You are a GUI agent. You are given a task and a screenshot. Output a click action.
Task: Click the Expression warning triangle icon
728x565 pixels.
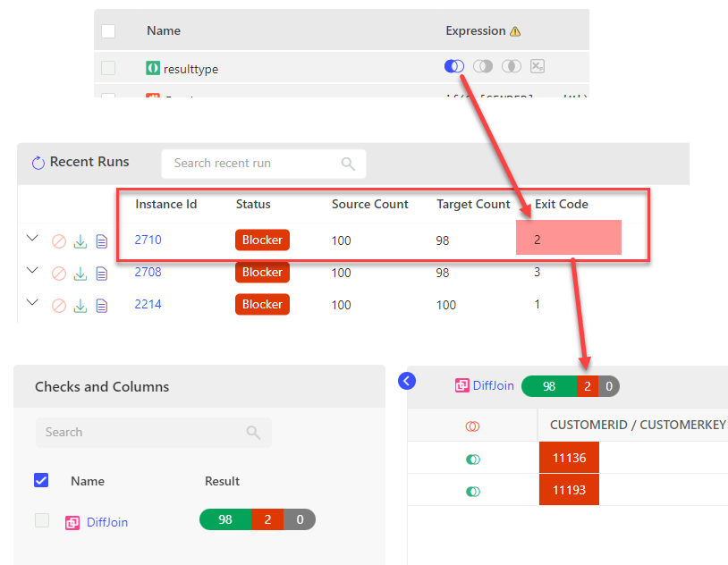click(x=515, y=31)
